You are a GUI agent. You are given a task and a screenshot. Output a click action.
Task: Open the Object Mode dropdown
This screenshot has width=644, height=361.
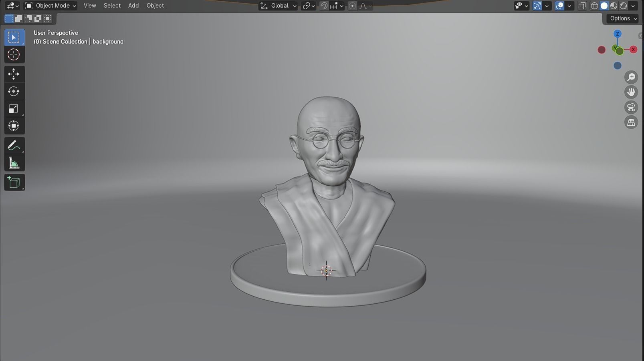coord(50,6)
